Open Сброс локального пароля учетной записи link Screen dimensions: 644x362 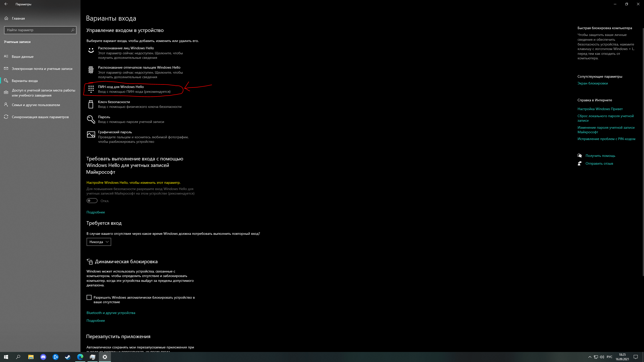[606, 118]
